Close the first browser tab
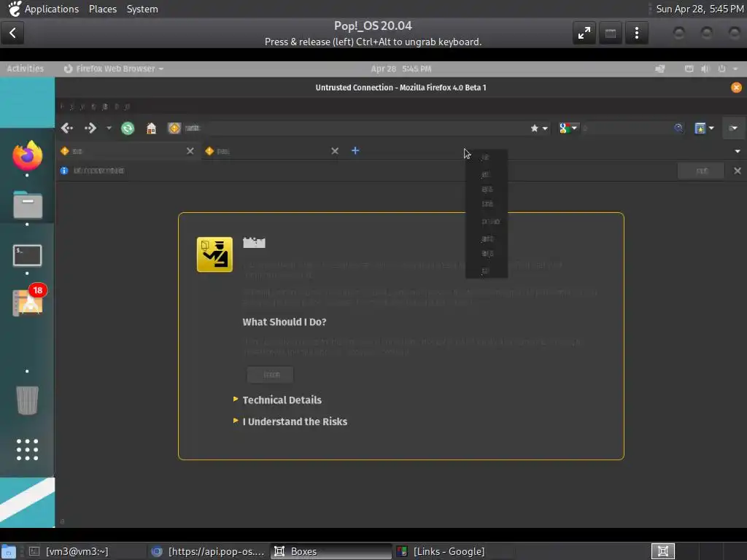 (x=190, y=151)
